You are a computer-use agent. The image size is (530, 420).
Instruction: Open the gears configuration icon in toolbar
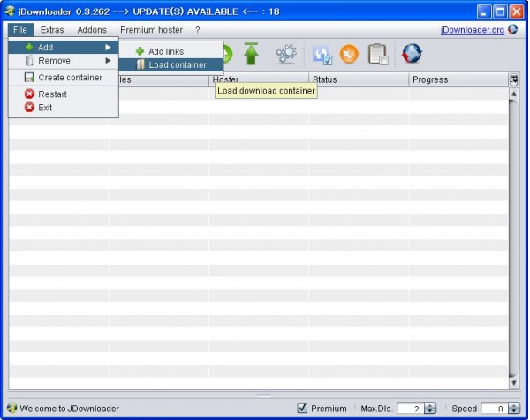(286, 54)
